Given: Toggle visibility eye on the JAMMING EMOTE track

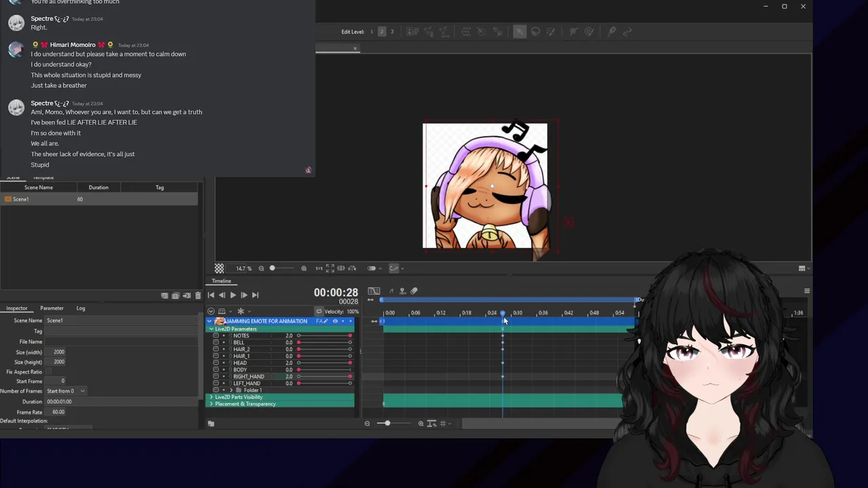Looking at the screenshot, I should [x=335, y=321].
